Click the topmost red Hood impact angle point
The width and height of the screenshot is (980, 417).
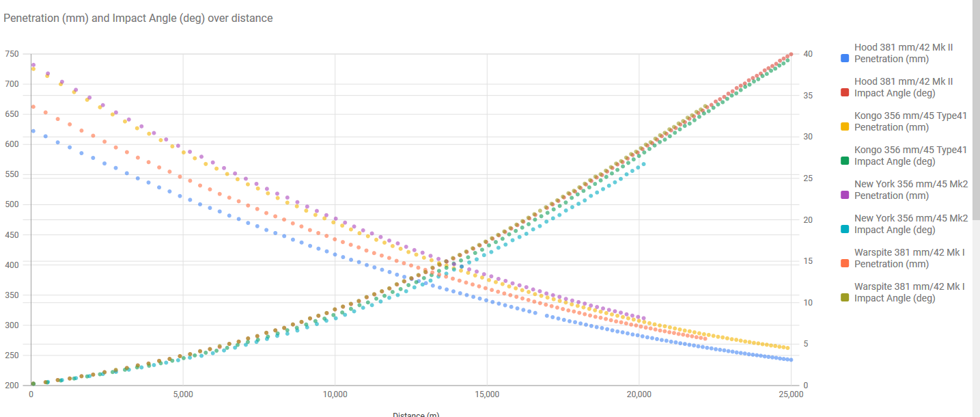791,54
